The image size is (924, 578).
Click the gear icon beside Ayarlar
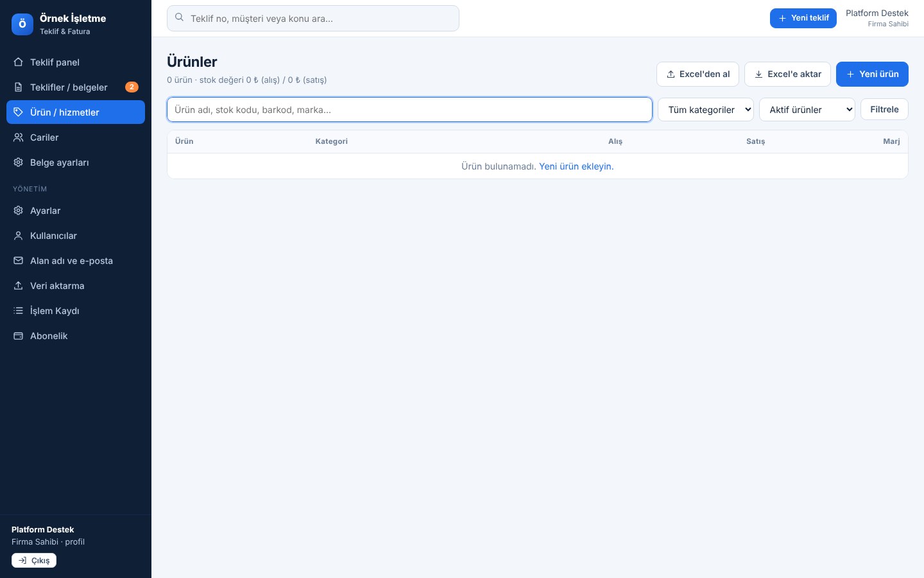(x=19, y=211)
